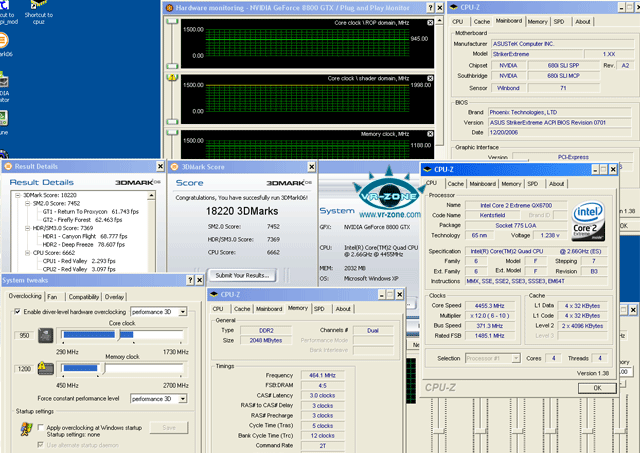Collapse the SM2.0 Score: 7452 node
The width and height of the screenshot is (640, 453).
pos(28,204)
